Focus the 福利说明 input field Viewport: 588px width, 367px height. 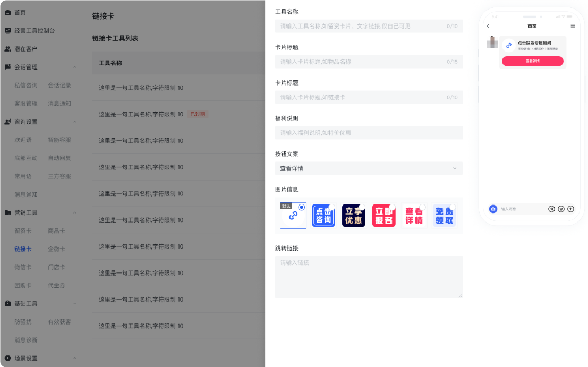[369, 133]
